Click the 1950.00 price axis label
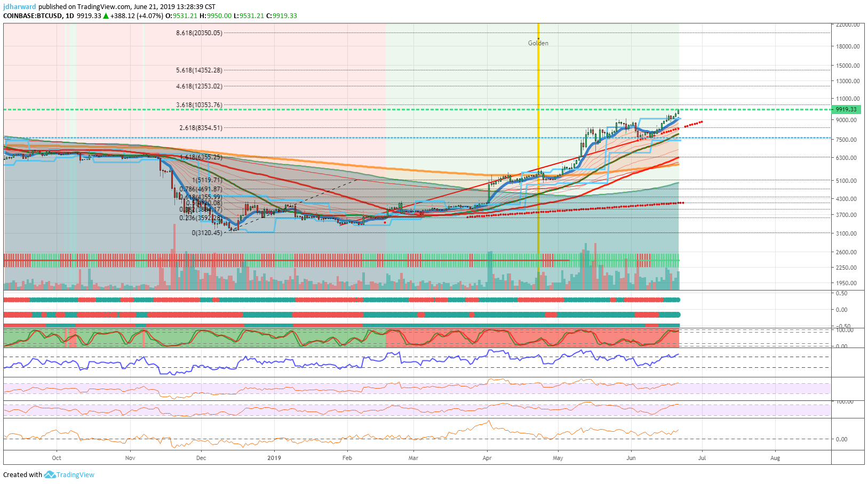This screenshot has height=484, width=868. [846, 283]
